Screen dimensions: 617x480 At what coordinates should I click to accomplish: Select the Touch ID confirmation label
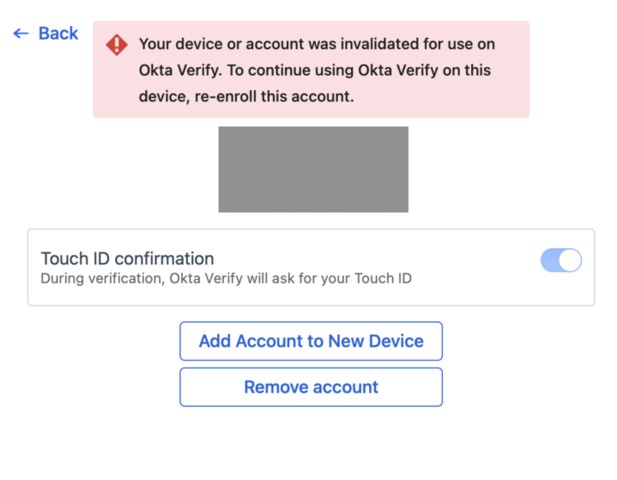(x=127, y=259)
